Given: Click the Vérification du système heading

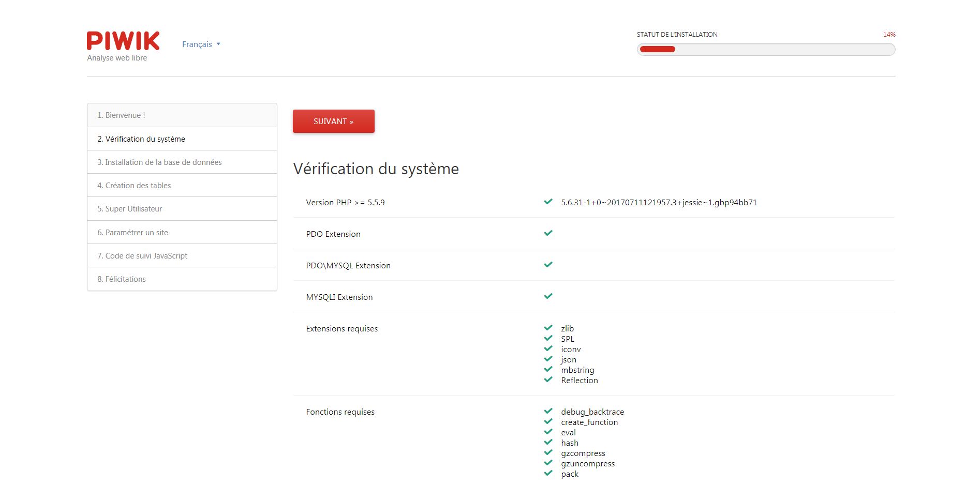Looking at the screenshot, I should pyautogui.click(x=376, y=169).
